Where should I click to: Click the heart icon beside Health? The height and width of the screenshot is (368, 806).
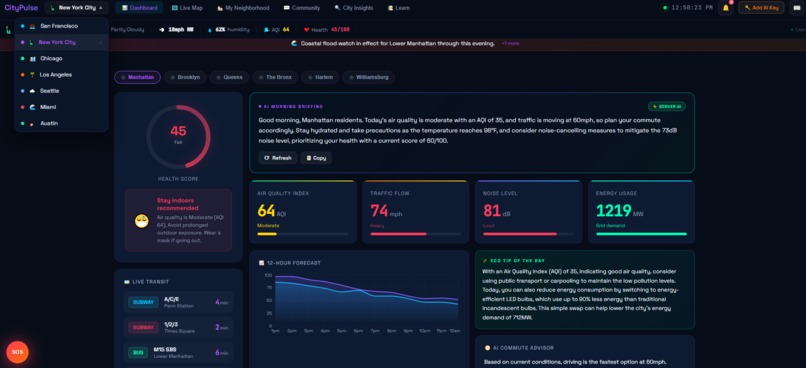click(x=306, y=30)
